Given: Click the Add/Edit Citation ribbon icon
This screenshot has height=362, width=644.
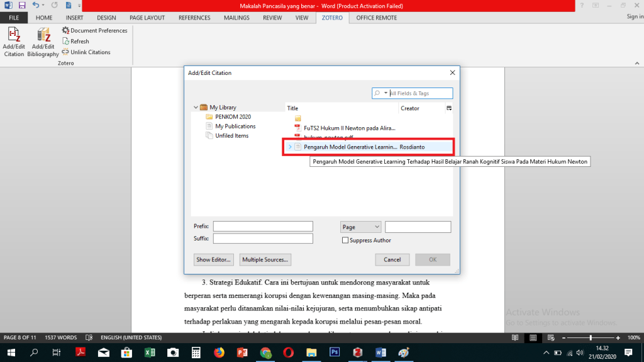Looking at the screenshot, I should 13,42.
